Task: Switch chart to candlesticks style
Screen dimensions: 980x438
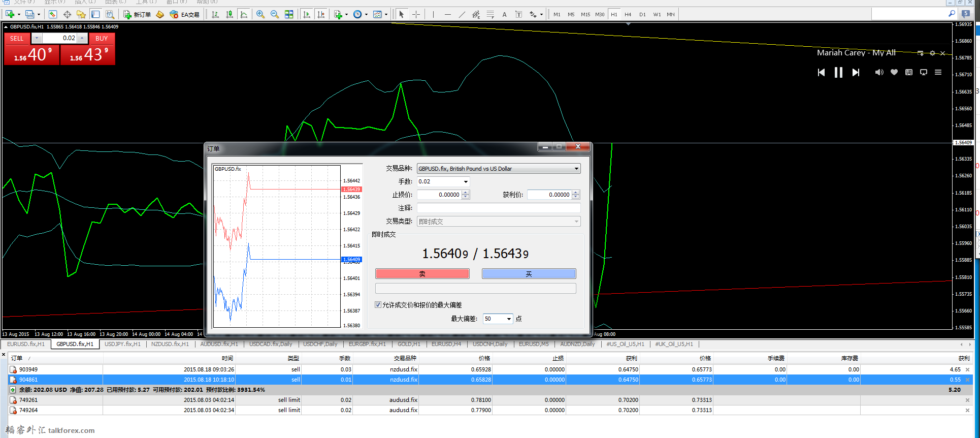Action: [230, 14]
